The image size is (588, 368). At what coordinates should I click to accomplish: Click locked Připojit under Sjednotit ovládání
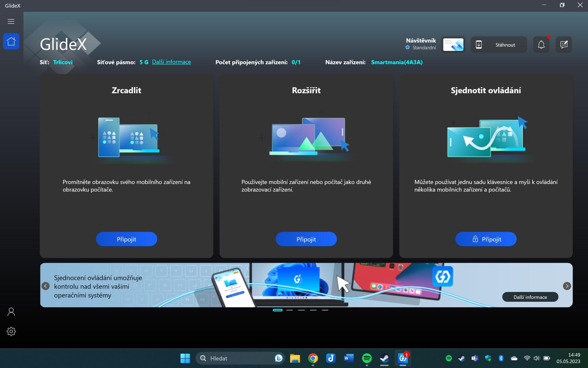coord(486,239)
